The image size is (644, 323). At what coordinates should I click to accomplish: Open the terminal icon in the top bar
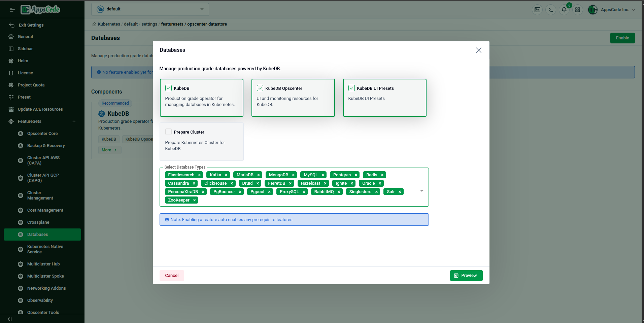550,10
